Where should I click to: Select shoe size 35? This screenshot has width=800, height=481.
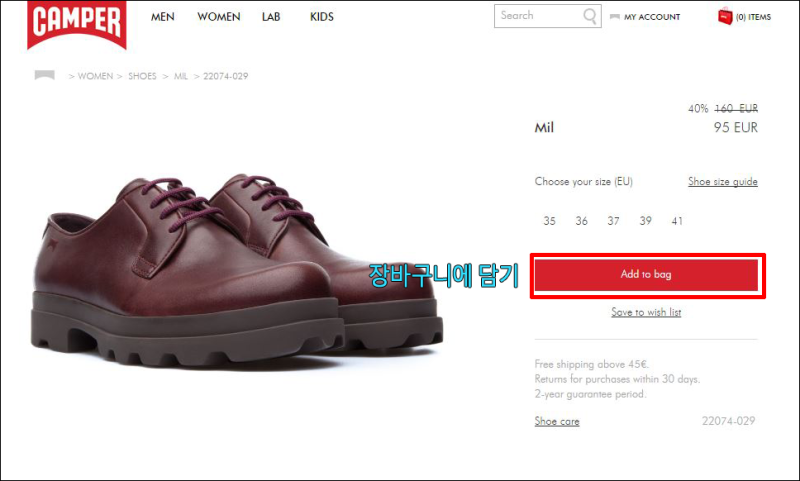pyautogui.click(x=549, y=221)
